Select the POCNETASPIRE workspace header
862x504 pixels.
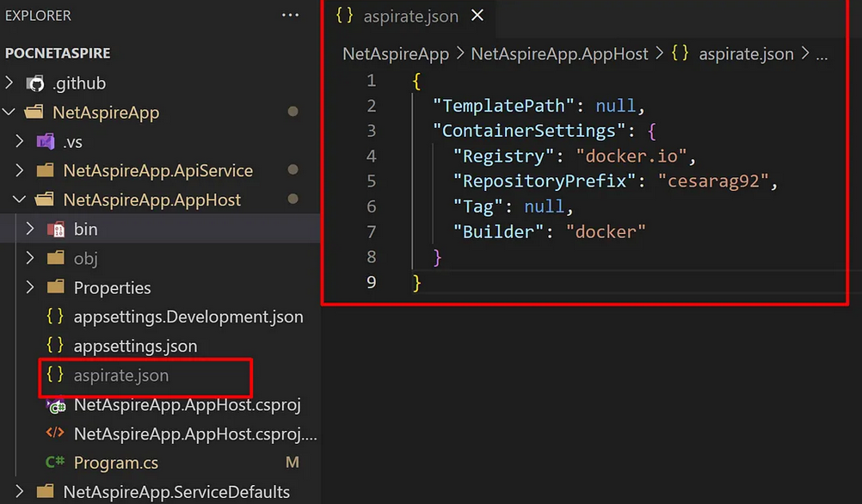point(58,53)
